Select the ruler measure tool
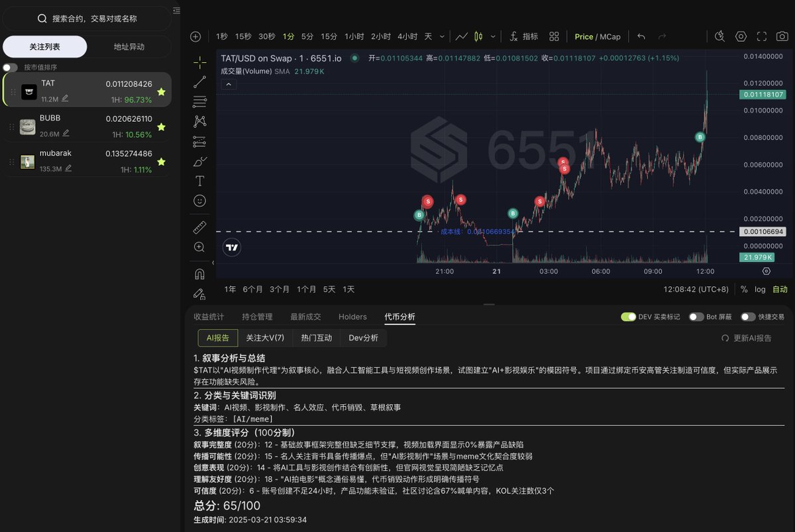The height and width of the screenshot is (532, 795). coord(199,227)
